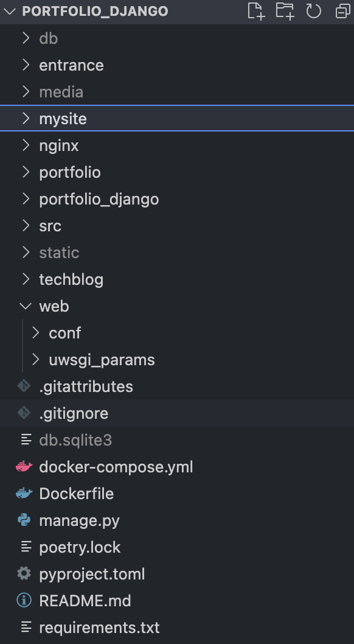This screenshot has height=644, width=354.
Task: Click the README.md info icon
Action: pyautogui.click(x=24, y=600)
